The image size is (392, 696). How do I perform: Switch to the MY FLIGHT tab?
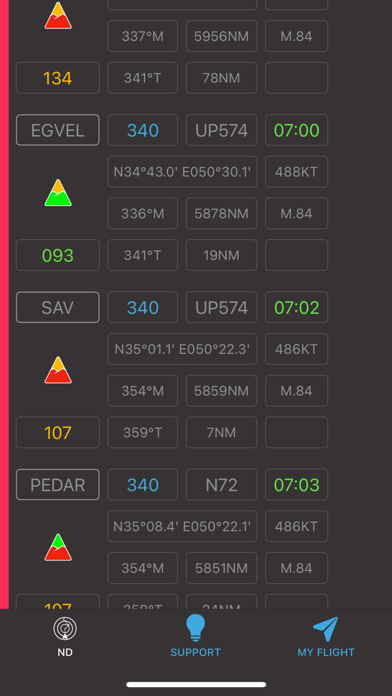click(326, 637)
